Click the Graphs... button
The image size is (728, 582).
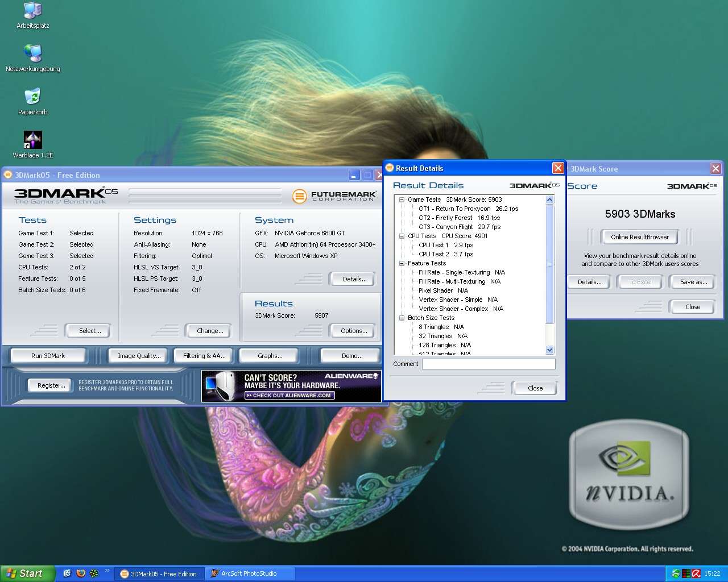[270, 356]
